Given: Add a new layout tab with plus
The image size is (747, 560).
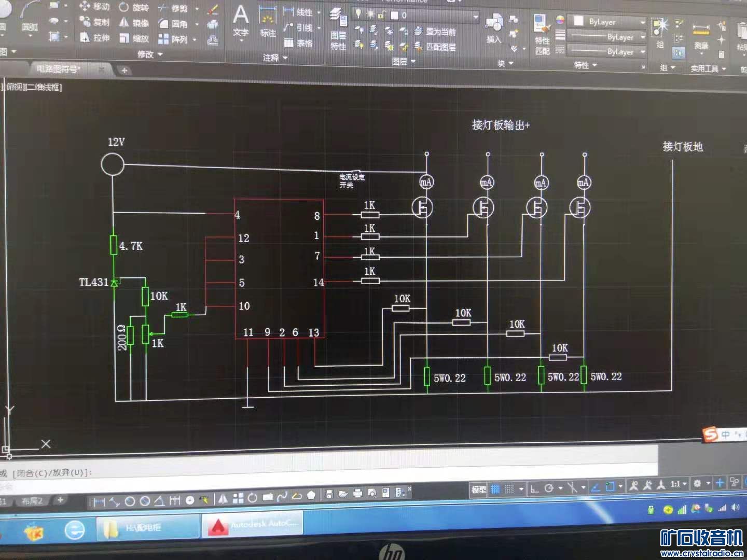Looking at the screenshot, I should coord(60,500).
